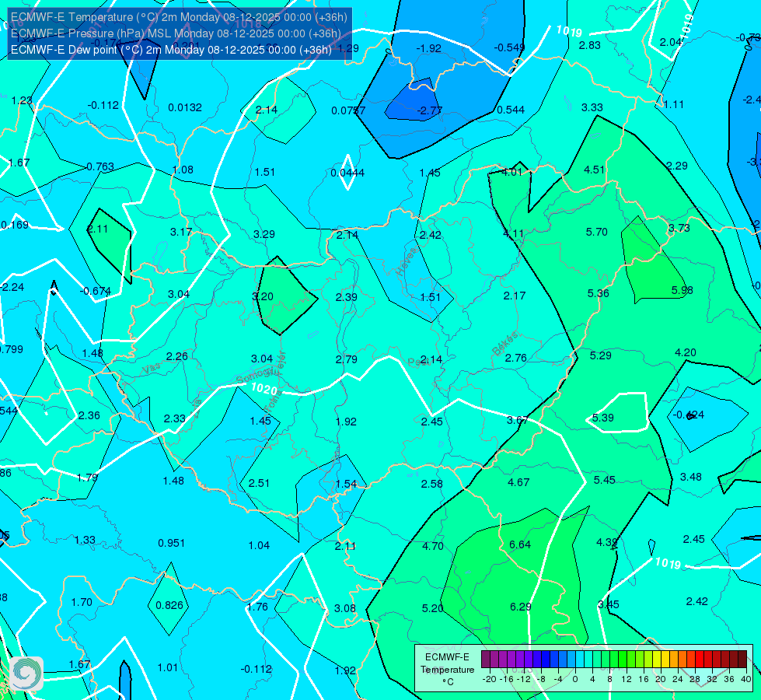This screenshot has width=761, height=700.
Task: Click the bright green swatch above the 12 label
Action: coord(622,660)
